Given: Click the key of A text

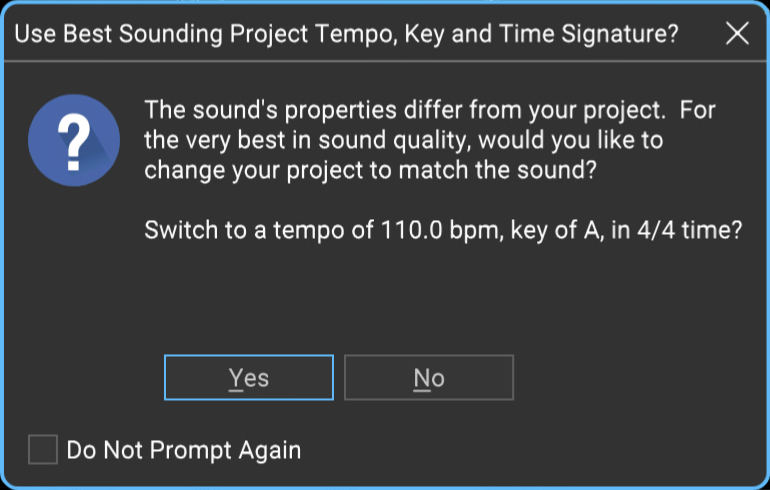Looking at the screenshot, I should coord(555,230).
